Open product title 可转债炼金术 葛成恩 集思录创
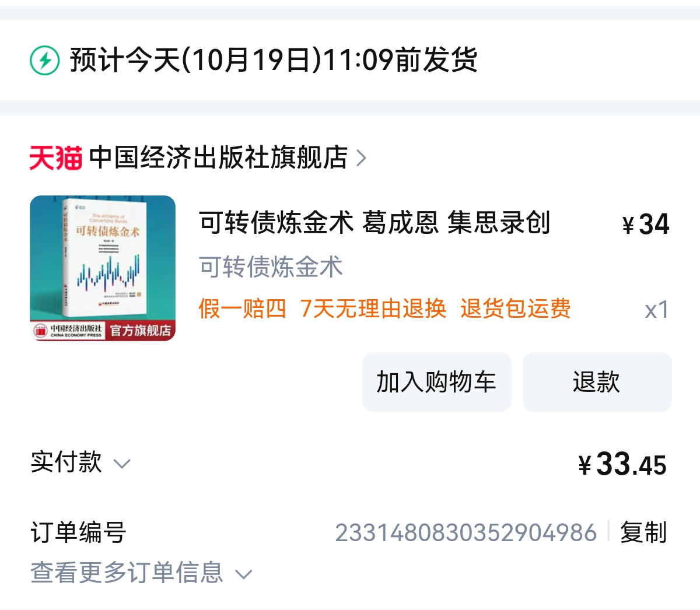The image size is (700, 610). click(374, 223)
